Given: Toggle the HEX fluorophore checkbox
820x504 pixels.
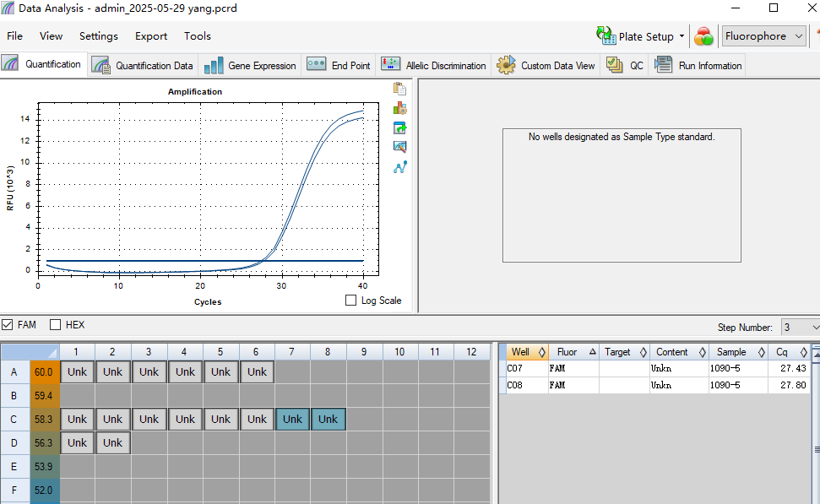Looking at the screenshot, I should point(55,325).
